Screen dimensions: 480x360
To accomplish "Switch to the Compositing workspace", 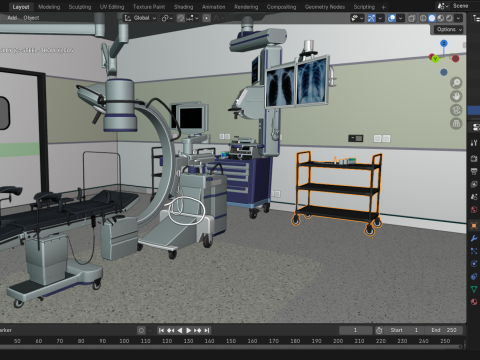I will (x=281, y=7).
